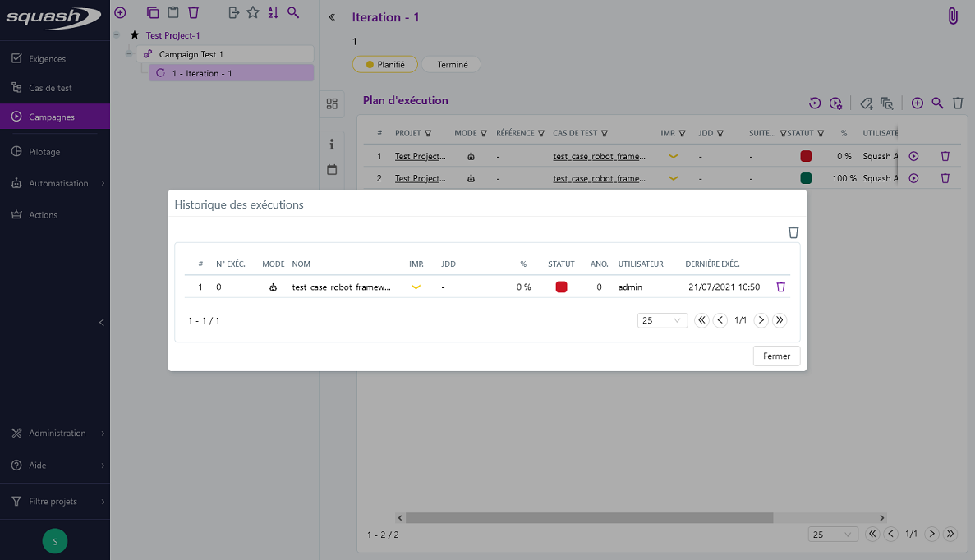Open execution number 0 link
The height and width of the screenshot is (560, 975).
click(x=218, y=287)
